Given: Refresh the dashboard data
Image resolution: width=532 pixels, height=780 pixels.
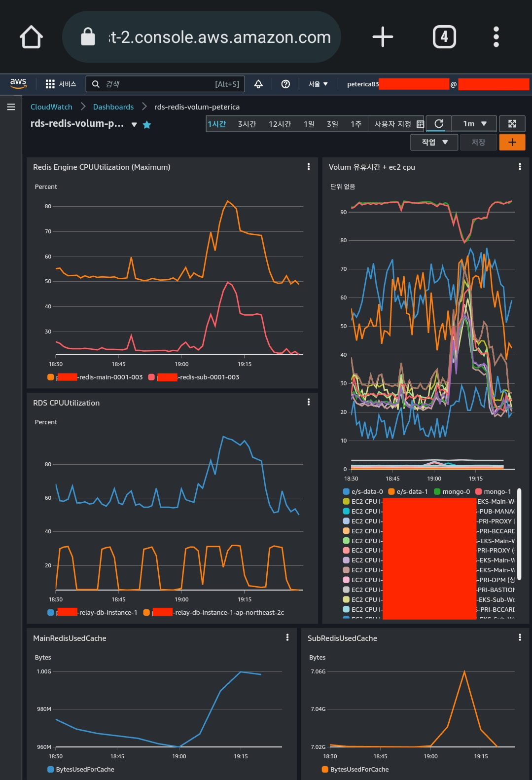Looking at the screenshot, I should coord(439,123).
